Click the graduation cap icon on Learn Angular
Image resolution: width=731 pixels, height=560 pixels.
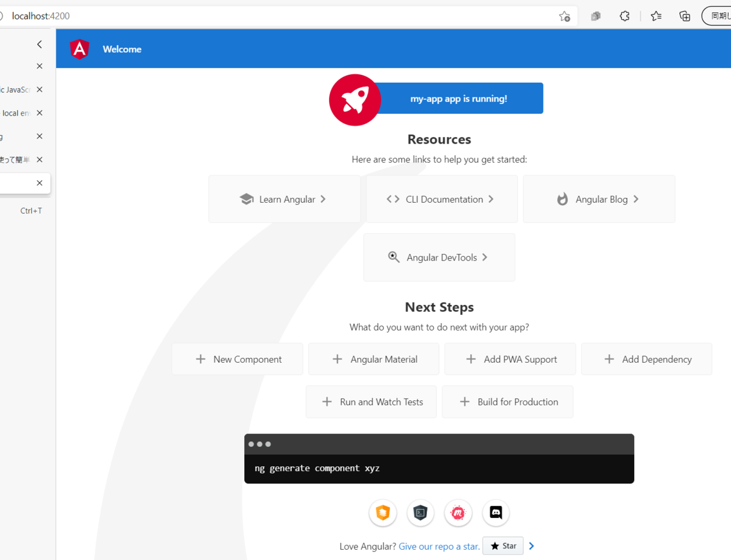(x=247, y=199)
